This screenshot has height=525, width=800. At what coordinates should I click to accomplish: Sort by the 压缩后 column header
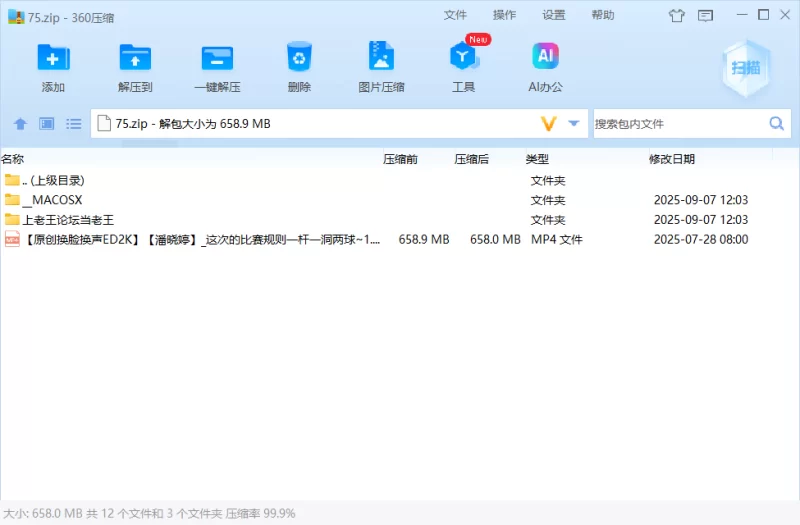472,159
